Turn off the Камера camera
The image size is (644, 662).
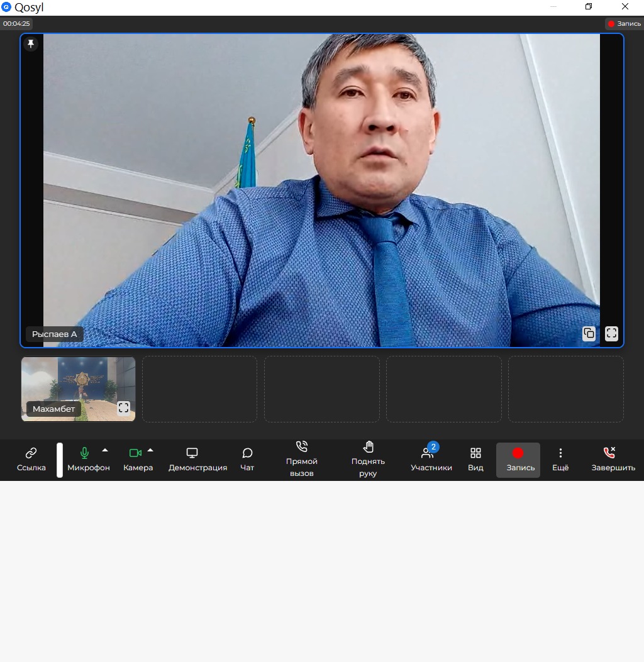[x=135, y=453]
